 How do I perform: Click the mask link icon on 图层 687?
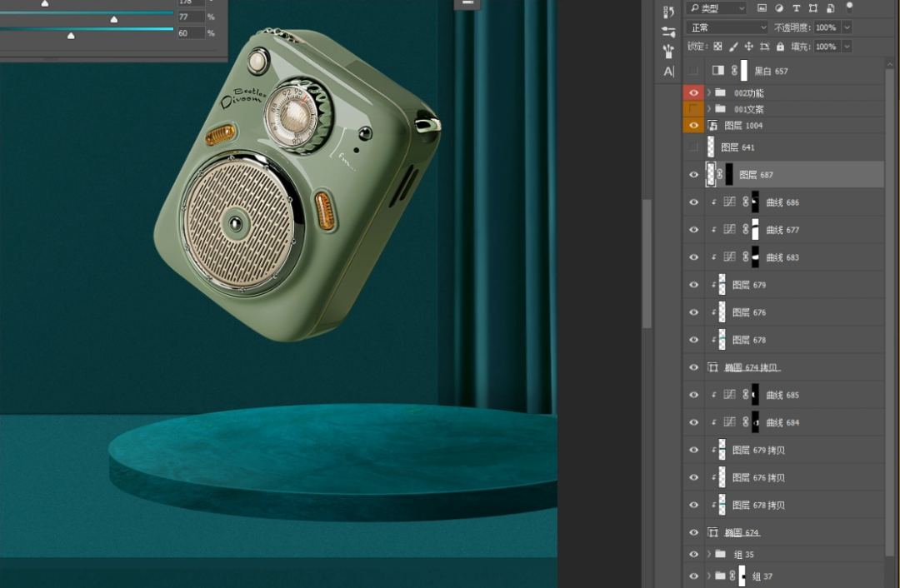[720, 174]
